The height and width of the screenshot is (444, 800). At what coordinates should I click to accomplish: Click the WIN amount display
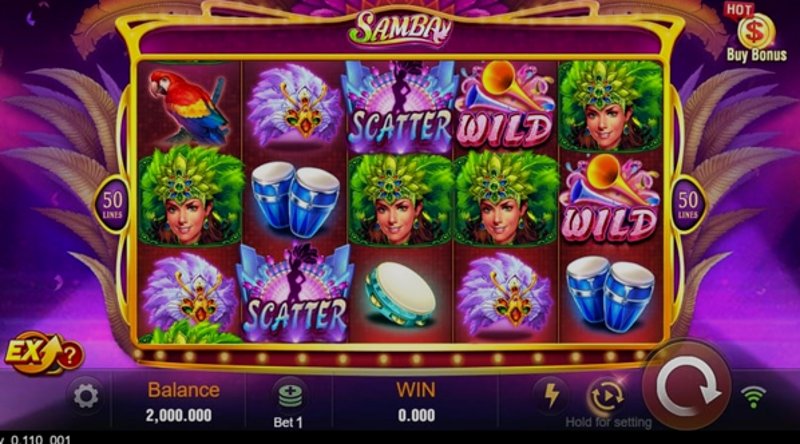pos(416,415)
